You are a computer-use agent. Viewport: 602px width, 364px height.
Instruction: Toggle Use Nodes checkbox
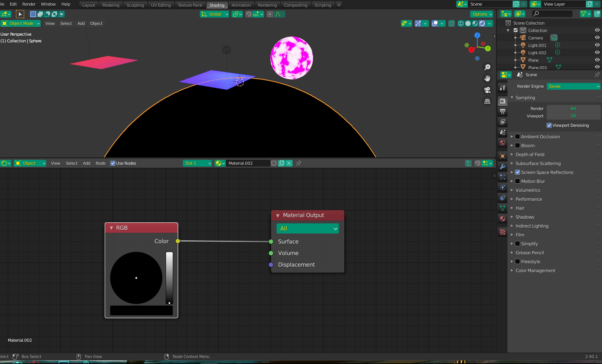(113, 163)
